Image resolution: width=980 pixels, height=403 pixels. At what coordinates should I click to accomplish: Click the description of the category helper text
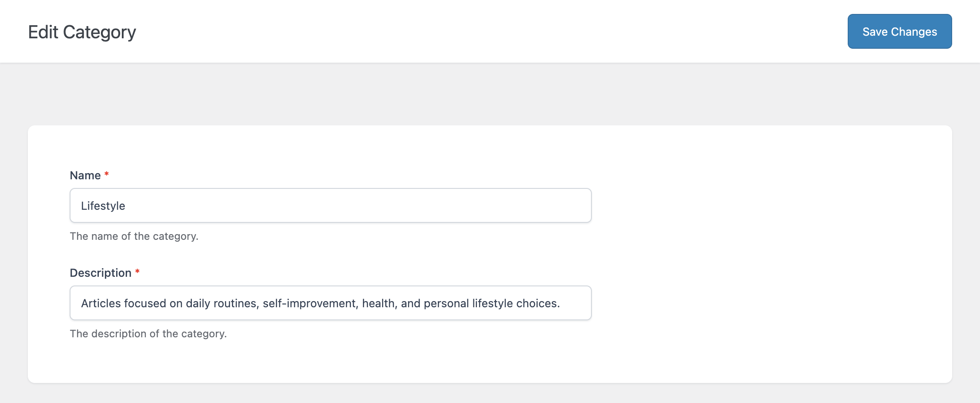148,334
